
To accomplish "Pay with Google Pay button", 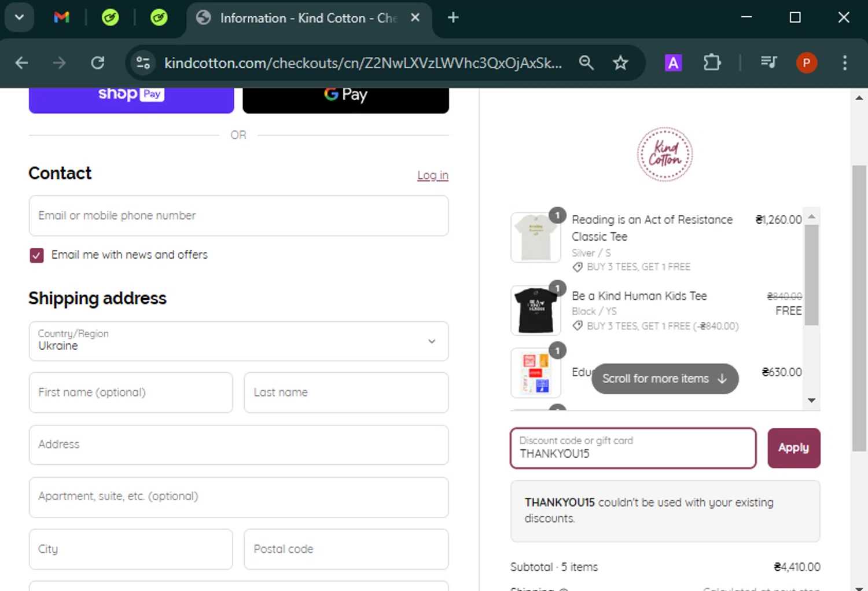I will tap(345, 100).
